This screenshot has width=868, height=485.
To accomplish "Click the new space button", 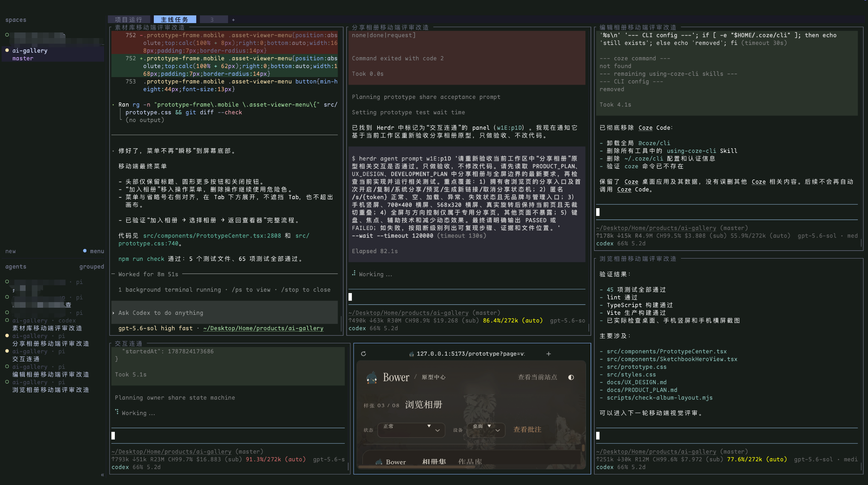I will [10, 251].
